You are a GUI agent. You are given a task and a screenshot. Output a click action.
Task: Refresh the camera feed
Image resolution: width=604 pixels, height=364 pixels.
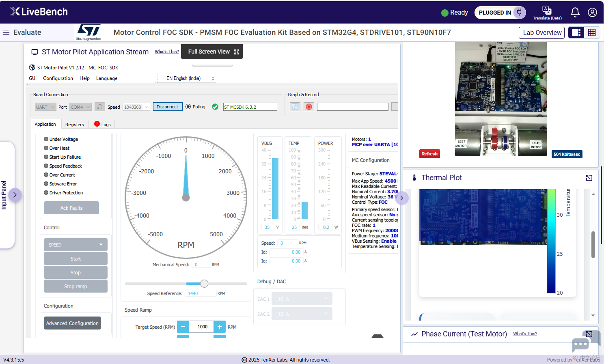click(429, 154)
